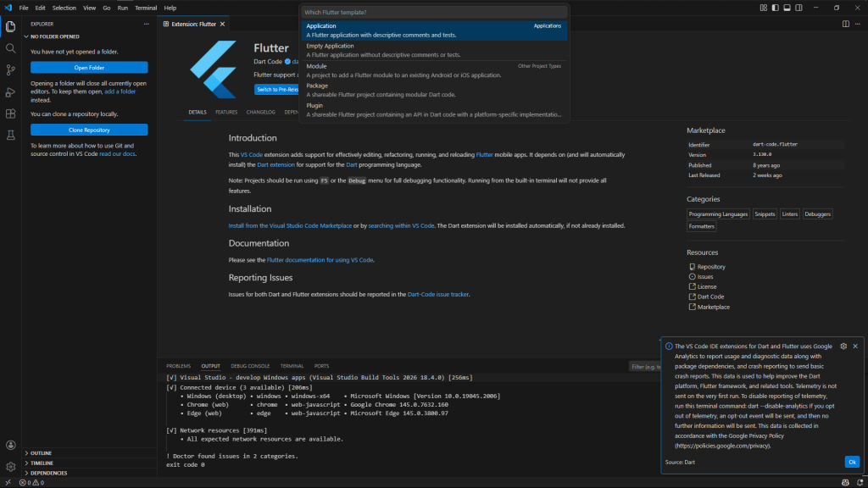Click Switch to Pre-Release button
This screenshot has height=488, width=868.
pyautogui.click(x=277, y=90)
